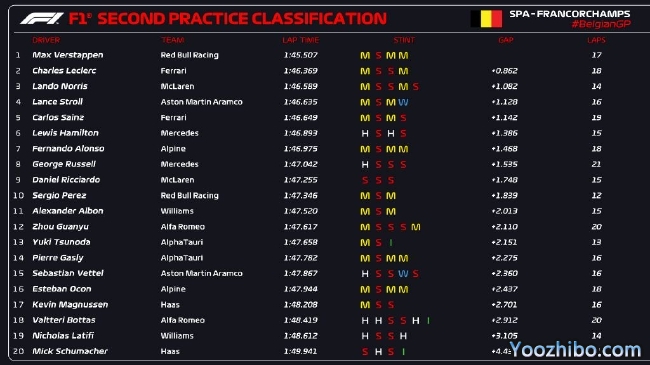Select driver name Charles Leclerc
Viewport: 650px width, 365px height.
click(64, 71)
